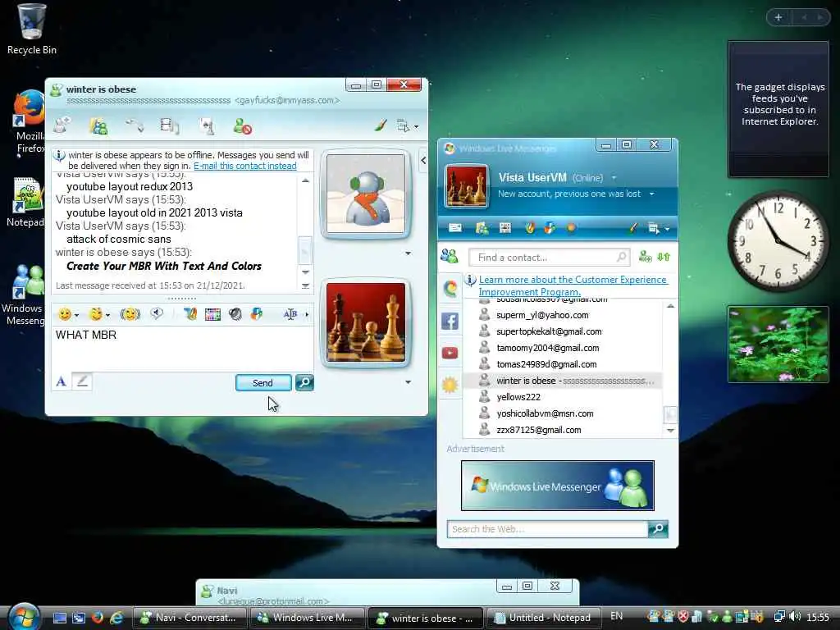The height and width of the screenshot is (630, 840).
Task: Open games and activities icon in chat
Action: pos(206,126)
